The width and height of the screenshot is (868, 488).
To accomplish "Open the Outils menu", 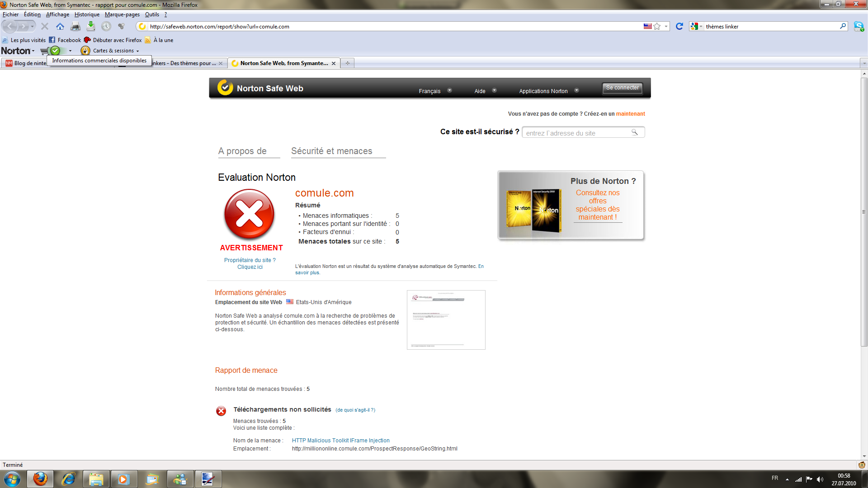I will click(x=152, y=14).
